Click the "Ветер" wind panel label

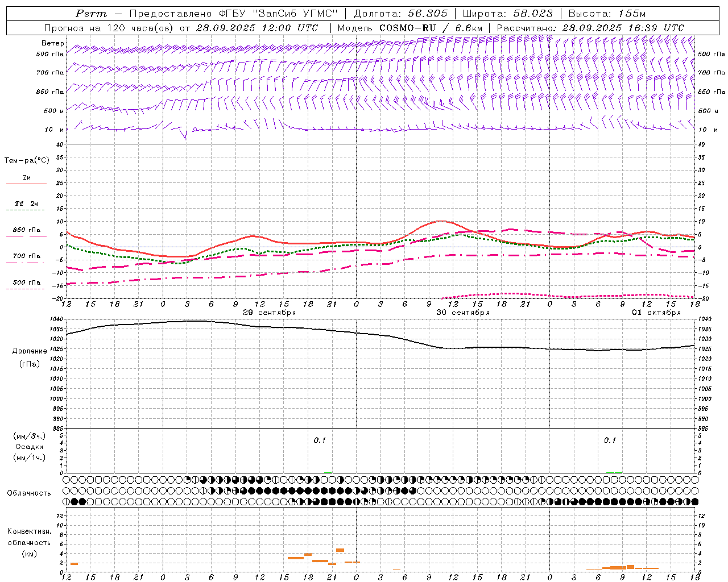(53, 43)
